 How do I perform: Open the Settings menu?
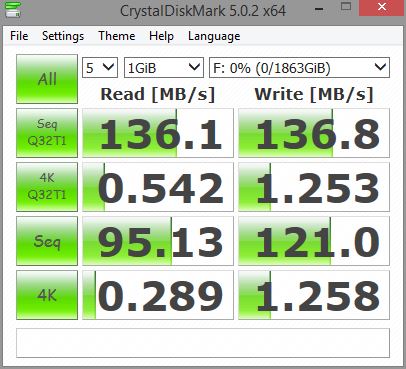(63, 36)
